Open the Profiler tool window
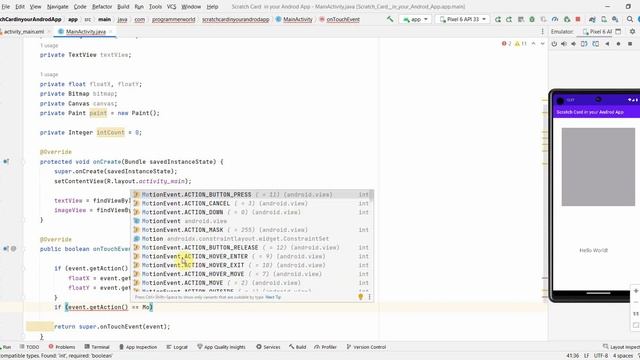The height and width of the screenshot is (360, 640). pyautogui.click(x=325, y=347)
